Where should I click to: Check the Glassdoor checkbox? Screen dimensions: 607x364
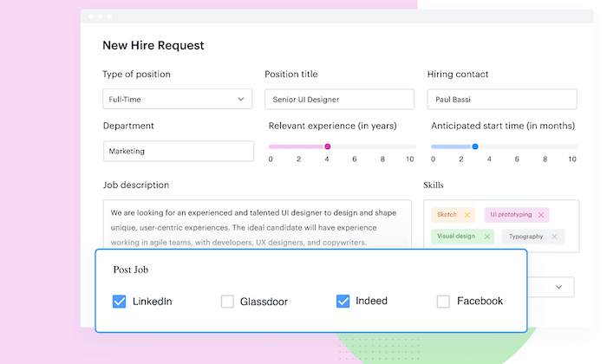(227, 302)
